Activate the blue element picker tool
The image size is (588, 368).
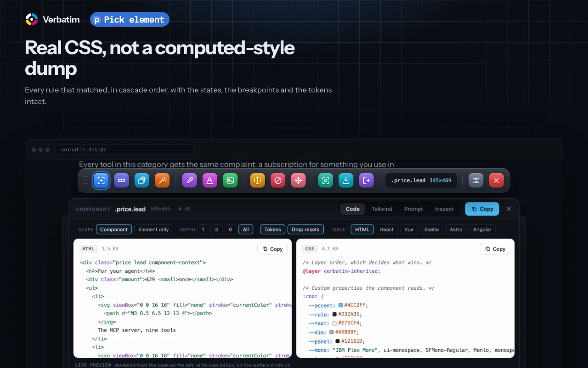101,180
